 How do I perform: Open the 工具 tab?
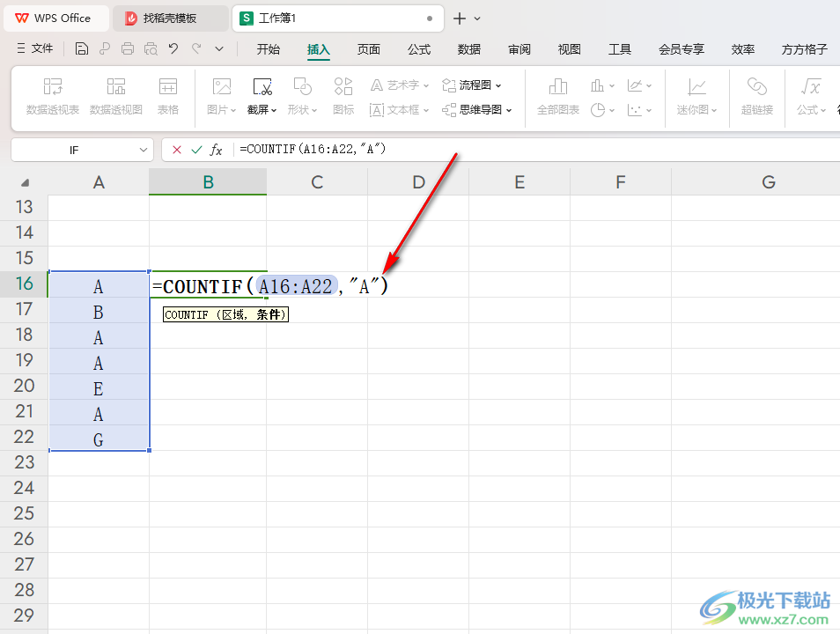(620, 49)
